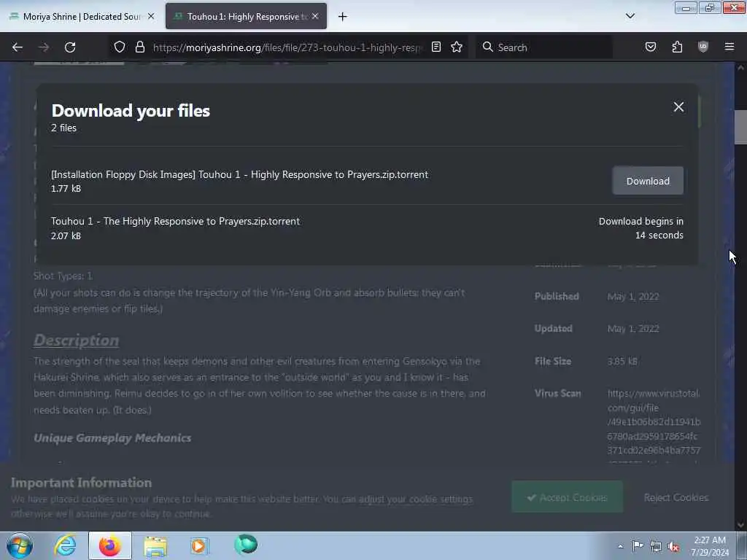The height and width of the screenshot is (560, 747).
Task: Open the extensions puzzle icon
Action: pos(677,47)
